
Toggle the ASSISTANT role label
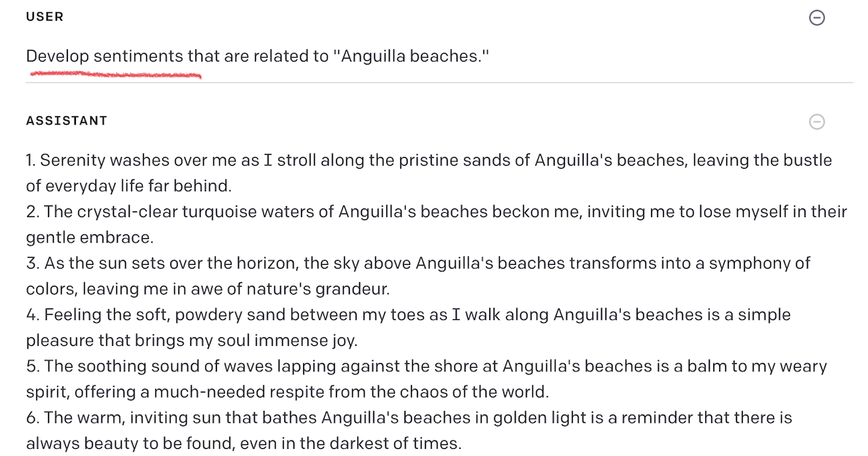coord(67,121)
